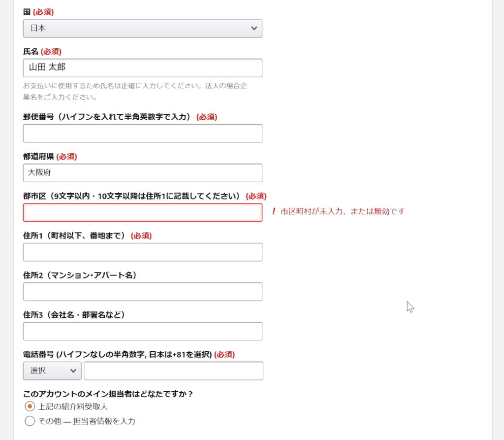Click the 電話番号 number input field
The image size is (504, 440).
[x=174, y=371]
